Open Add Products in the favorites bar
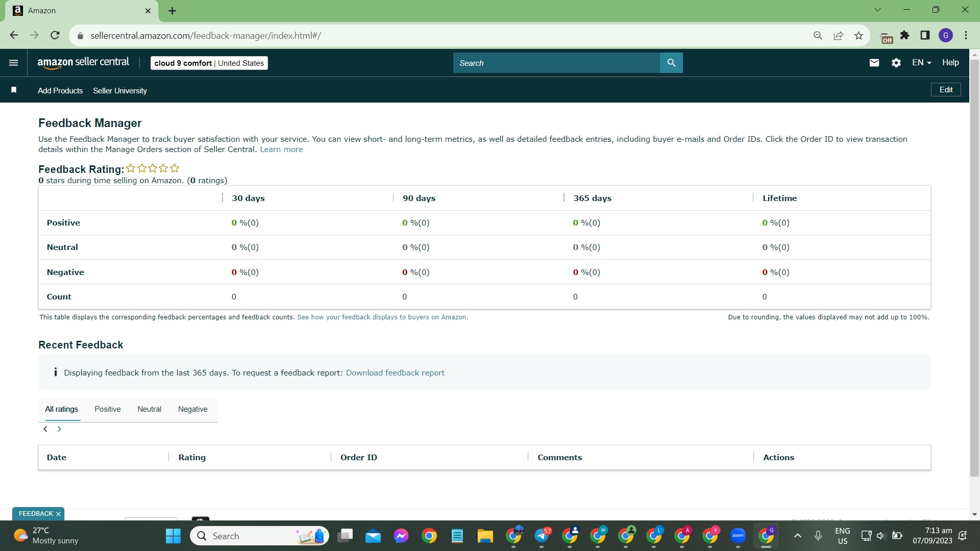The image size is (980, 551). pyautogui.click(x=60, y=90)
